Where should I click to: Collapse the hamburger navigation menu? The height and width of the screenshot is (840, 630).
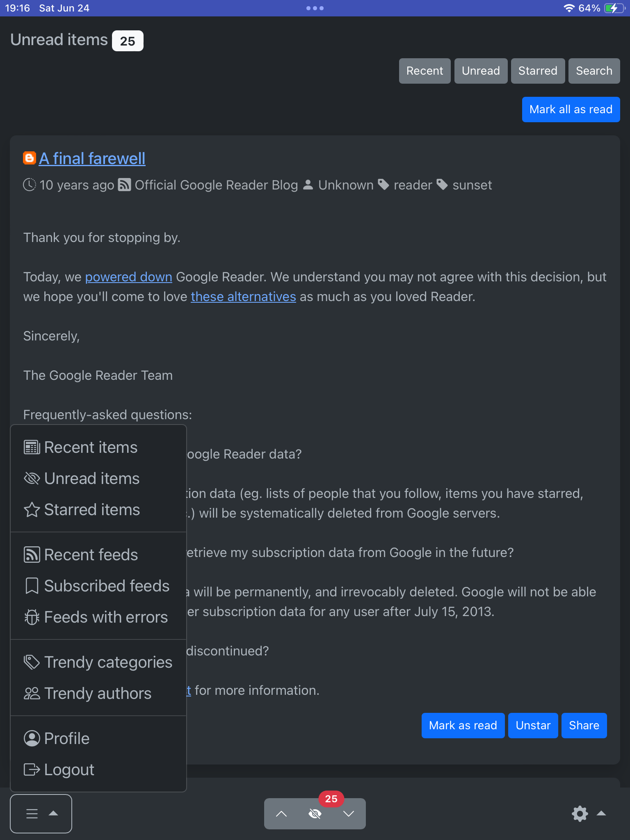click(x=41, y=814)
